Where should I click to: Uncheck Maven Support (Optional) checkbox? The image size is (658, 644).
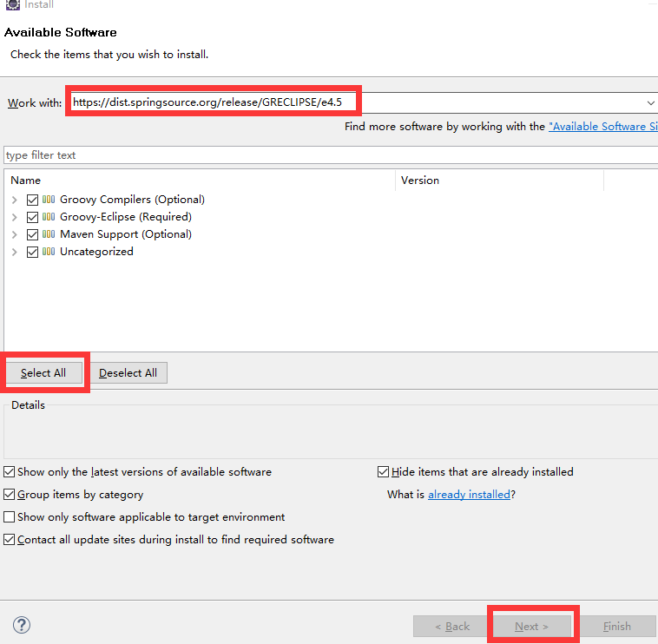[32, 234]
